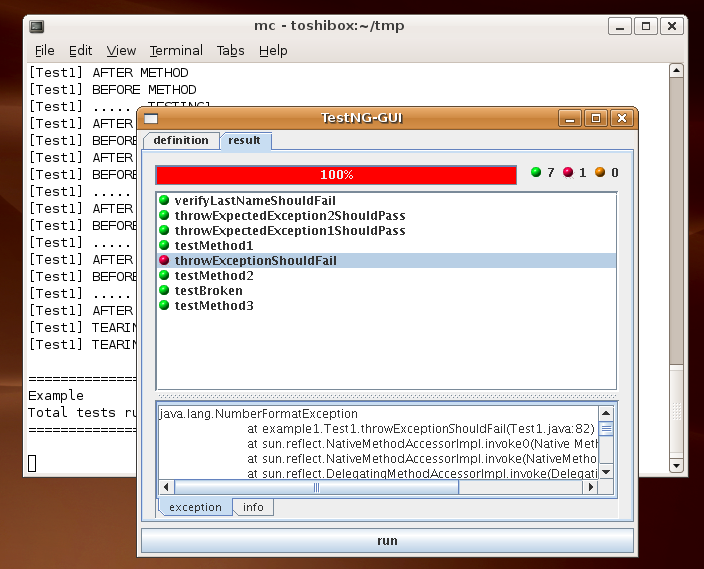704x569 pixels.
Task: Open the View menu in terminal
Action: (x=121, y=51)
